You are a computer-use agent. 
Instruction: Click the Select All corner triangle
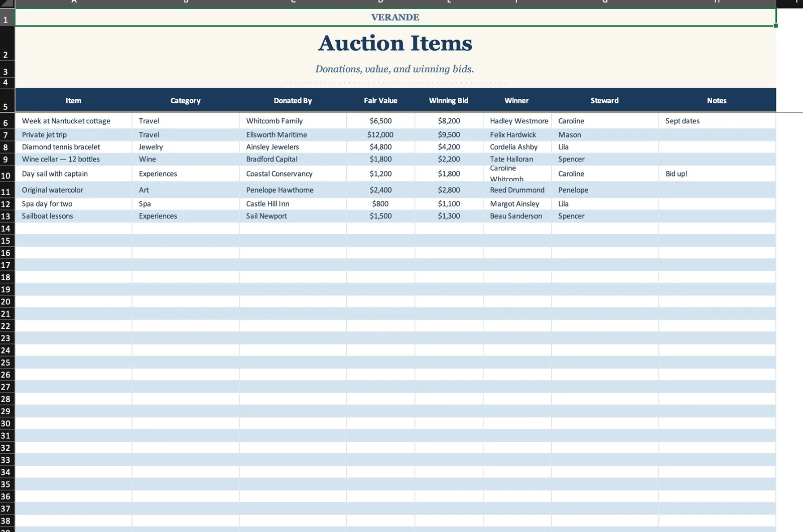(7, 3)
